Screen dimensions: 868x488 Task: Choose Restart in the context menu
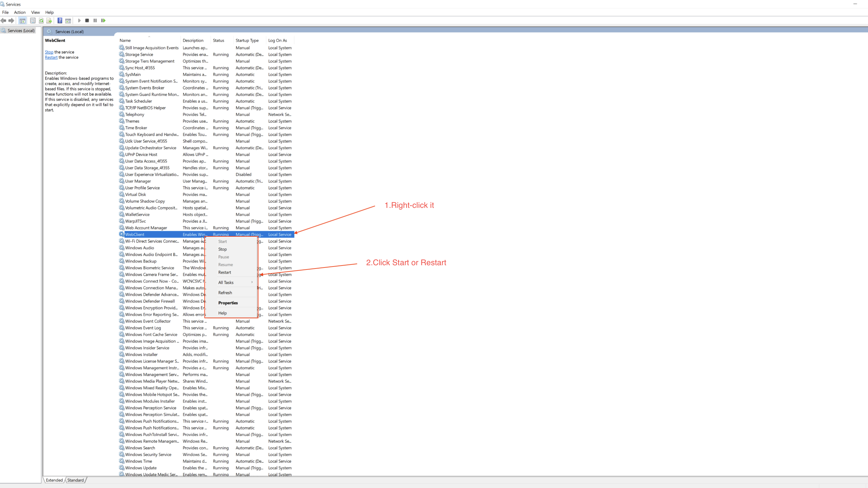point(224,272)
